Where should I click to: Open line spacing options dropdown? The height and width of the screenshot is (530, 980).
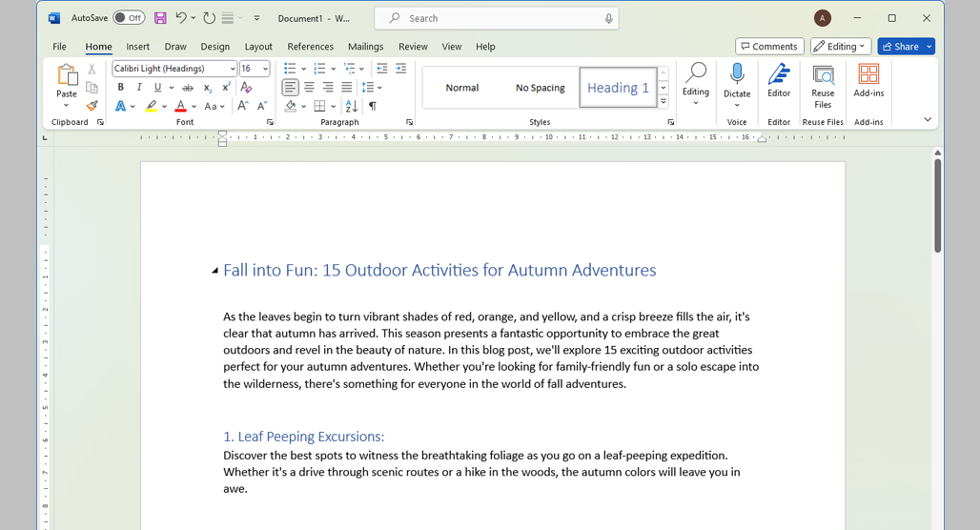(x=379, y=88)
